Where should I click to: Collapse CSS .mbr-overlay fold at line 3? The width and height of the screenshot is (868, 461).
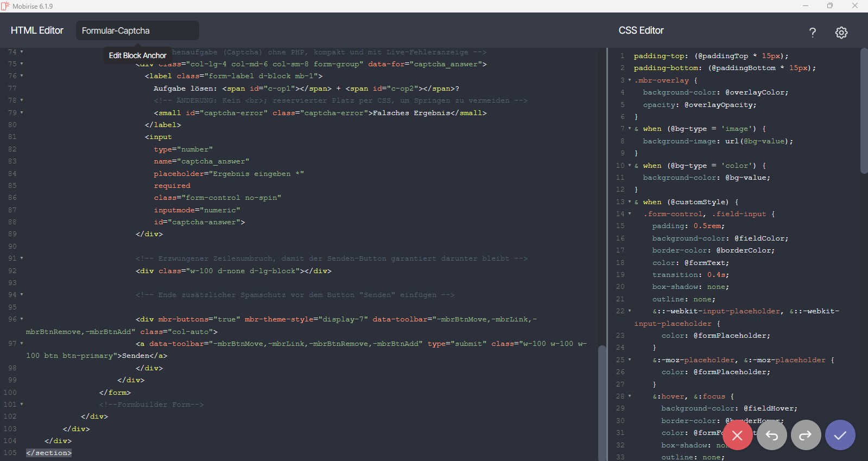(630, 80)
